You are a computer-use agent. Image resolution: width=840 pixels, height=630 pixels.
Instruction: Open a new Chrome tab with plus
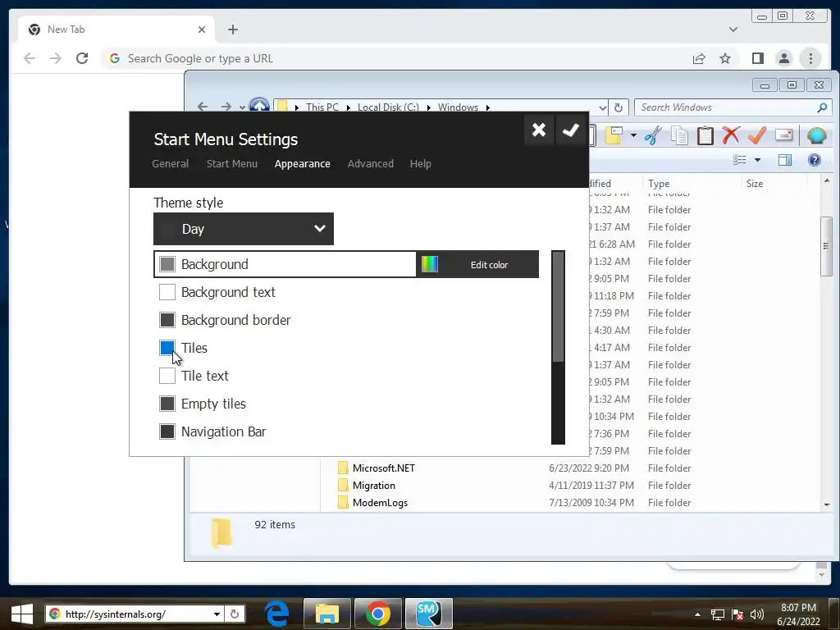232,30
